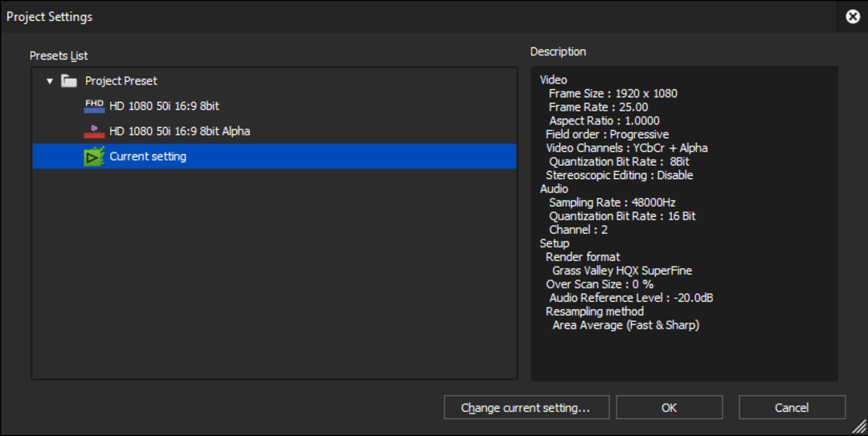
Task: Click the Frame Size line in Description
Action: 612,93
